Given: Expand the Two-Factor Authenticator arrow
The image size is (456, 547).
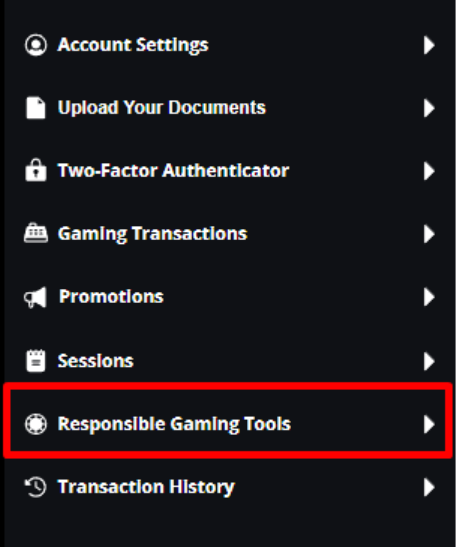Looking at the screenshot, I should [x=429, y=171].
